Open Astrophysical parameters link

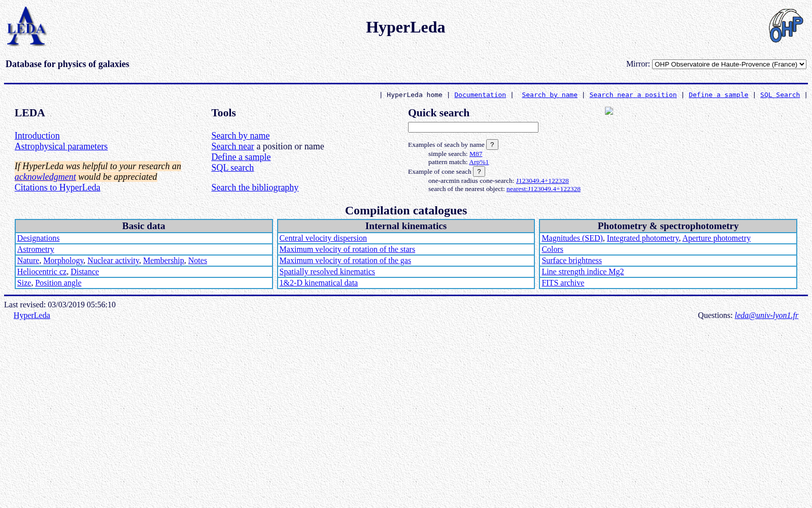61,146
